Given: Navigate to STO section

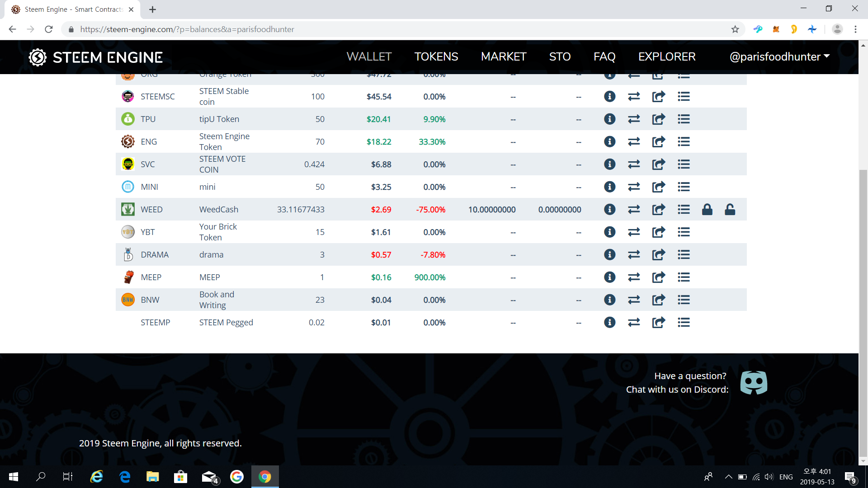Looking at the screenshot, I should 560,56.
